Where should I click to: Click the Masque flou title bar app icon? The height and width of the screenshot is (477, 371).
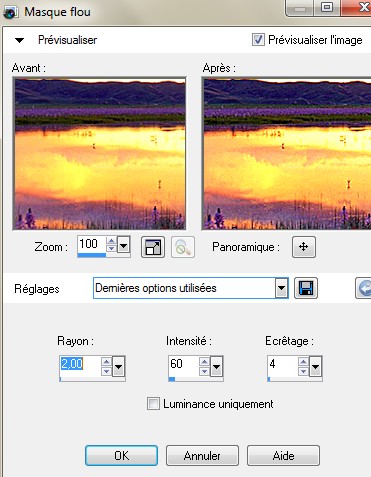point(10,12)
